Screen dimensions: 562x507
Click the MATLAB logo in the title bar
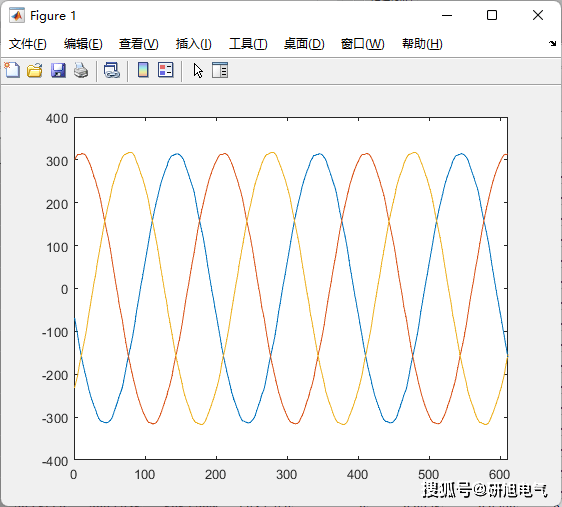point(17,15)
